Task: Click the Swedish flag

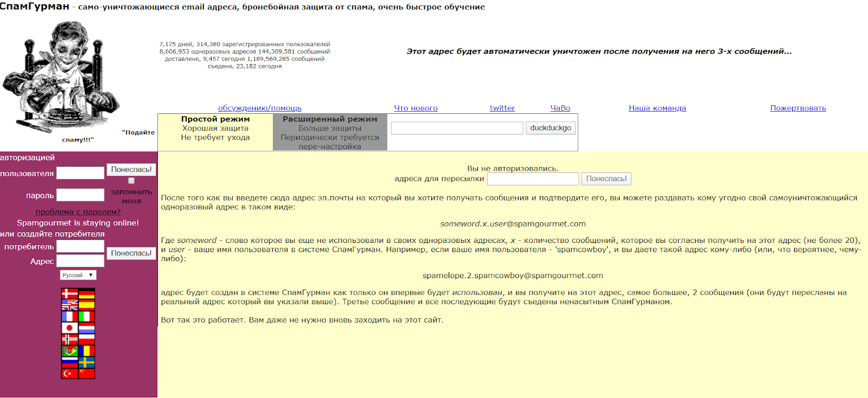Action: pyautogui.click(x=87, y=362)
